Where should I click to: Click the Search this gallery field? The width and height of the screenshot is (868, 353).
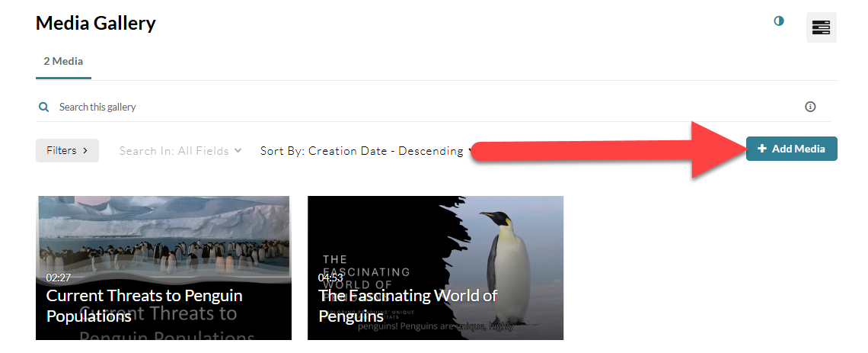pyautogui.click(x=426, y=107)
